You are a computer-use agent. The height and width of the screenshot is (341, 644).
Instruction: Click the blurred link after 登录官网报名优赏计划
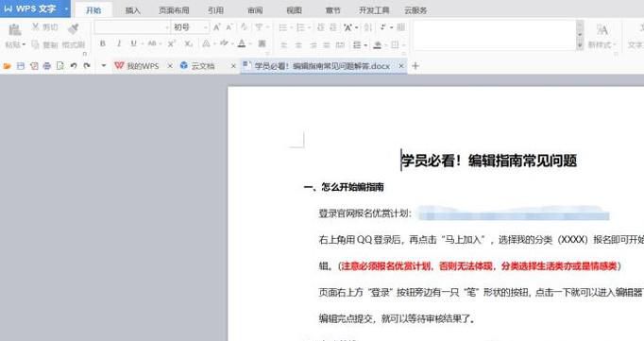(x=514, y=213)
